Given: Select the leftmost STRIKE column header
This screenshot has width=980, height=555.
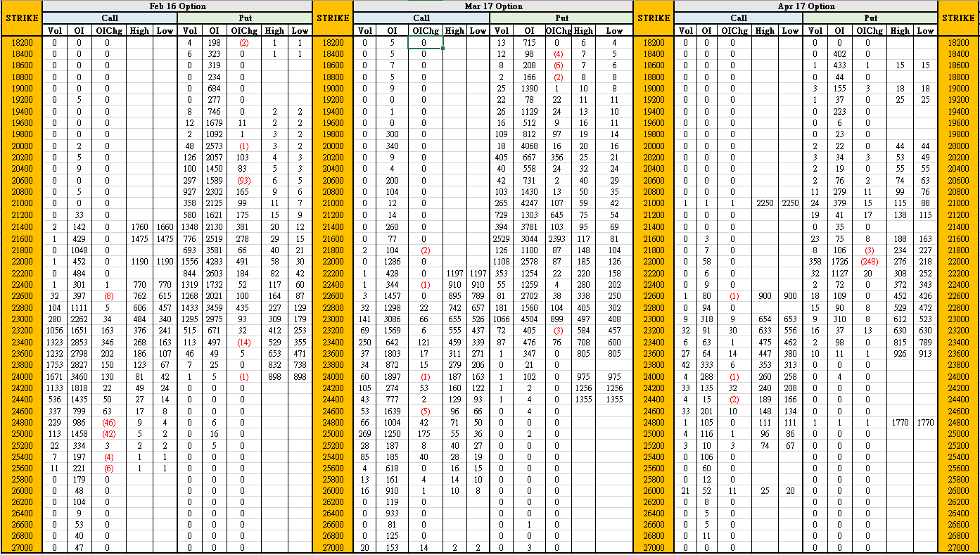Looking at the screenshot, I should [x=22, y=18].
